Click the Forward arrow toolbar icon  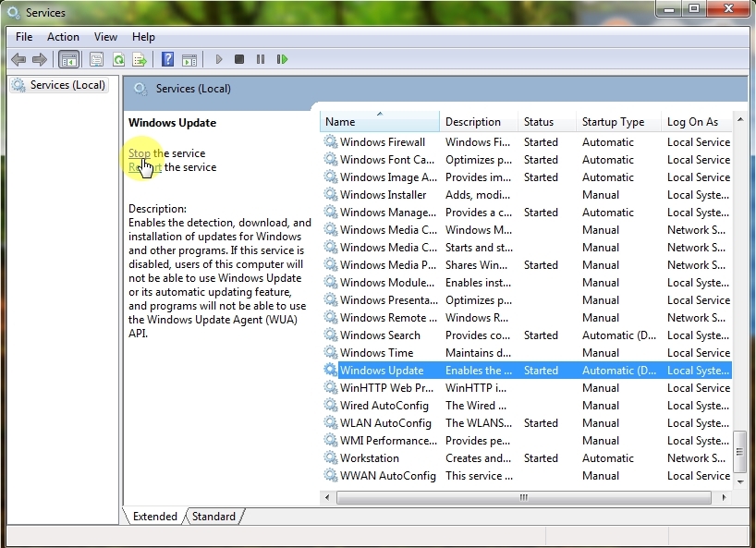tap(40, 60)
